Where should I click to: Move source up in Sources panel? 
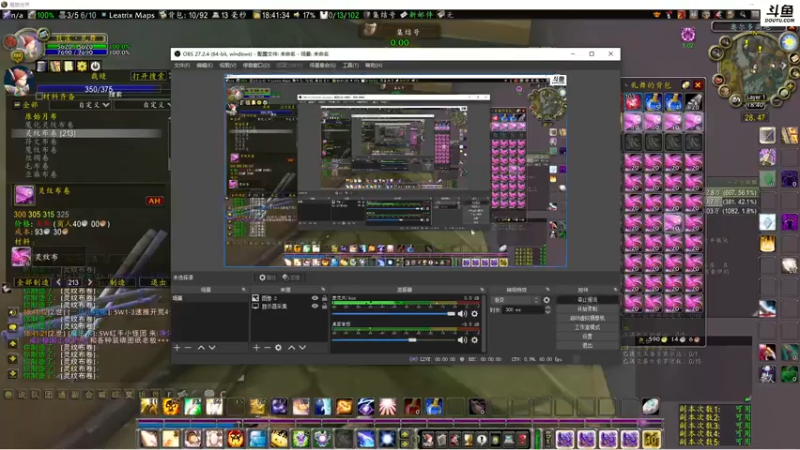coord(291,347)
